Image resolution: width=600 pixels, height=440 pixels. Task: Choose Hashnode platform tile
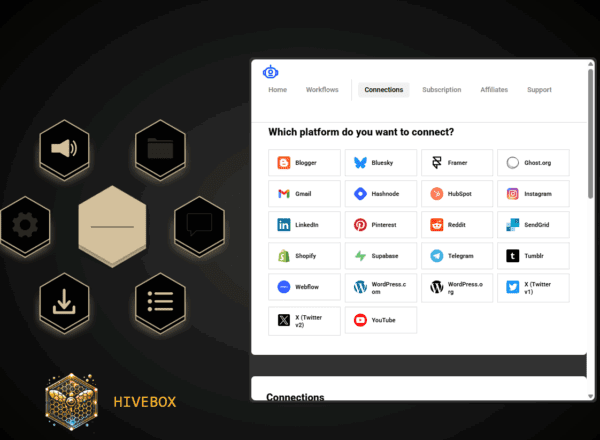coord(381,194)
